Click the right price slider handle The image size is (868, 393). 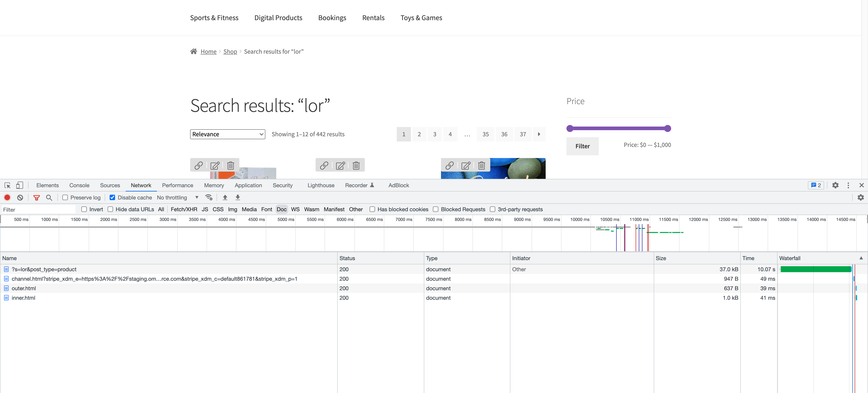pos(668,128)
